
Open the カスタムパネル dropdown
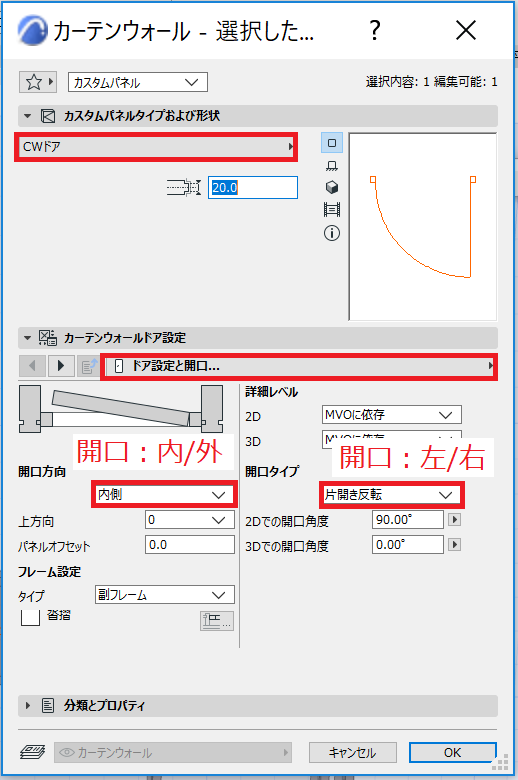pos(138,82)
